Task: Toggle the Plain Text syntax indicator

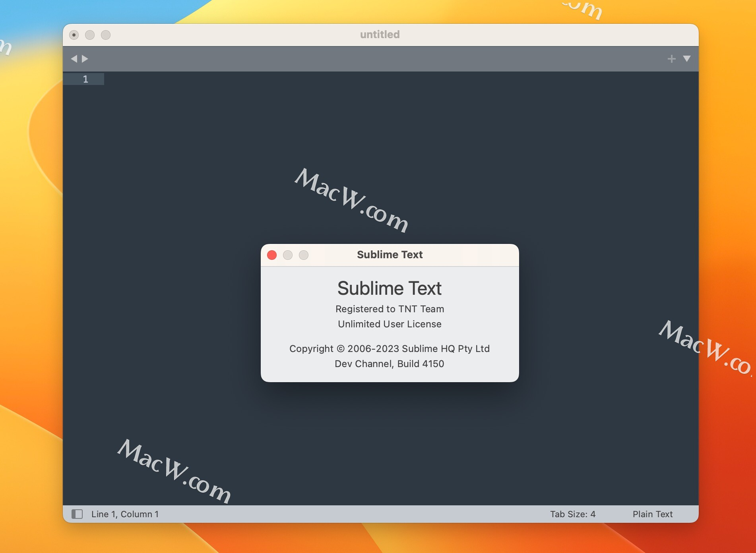Action: pos(652,514)
